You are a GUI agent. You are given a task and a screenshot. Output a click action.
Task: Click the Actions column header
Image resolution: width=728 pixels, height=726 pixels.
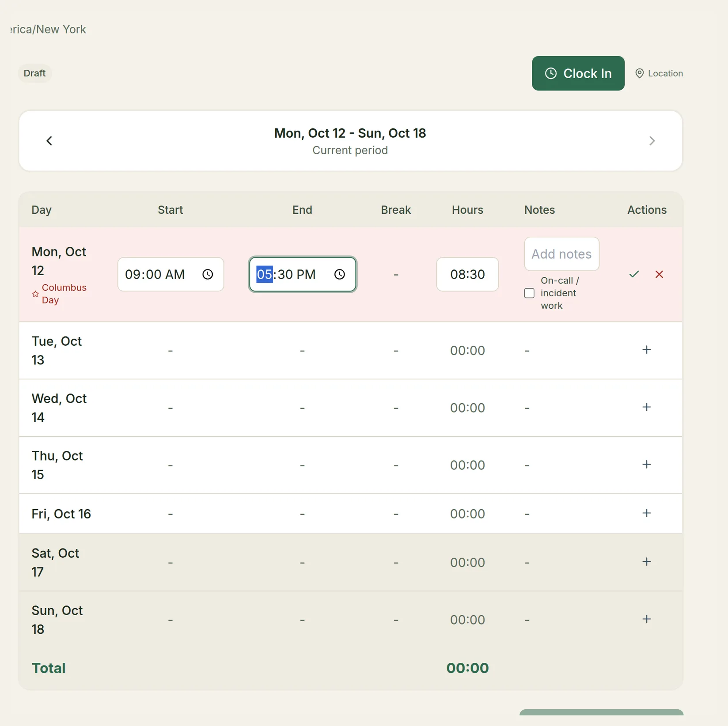tap(647, 210)
